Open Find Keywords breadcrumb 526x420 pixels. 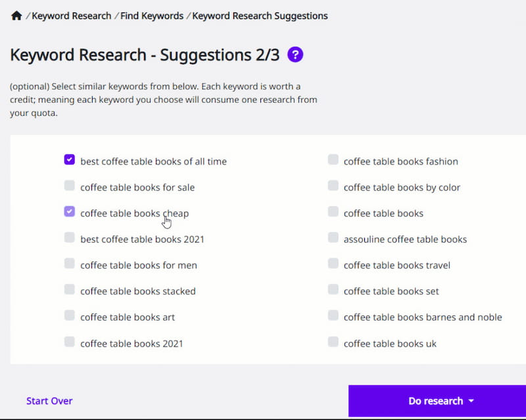click(152, 16)
